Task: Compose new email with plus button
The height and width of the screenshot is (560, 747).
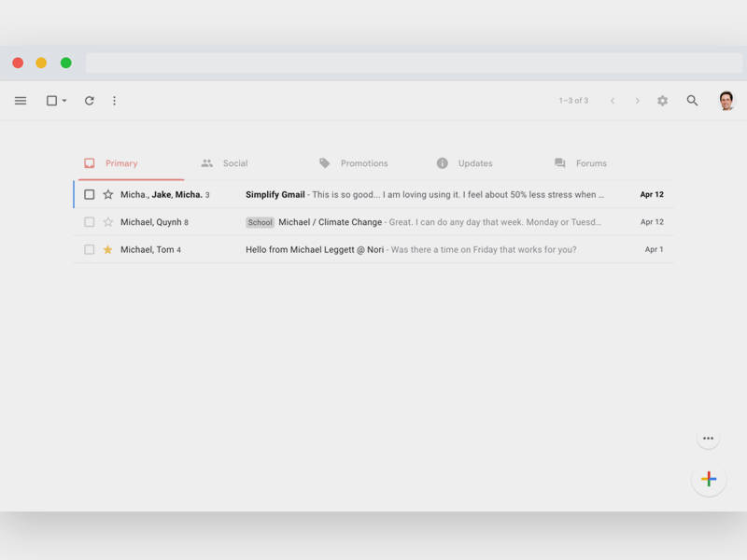Action: 709,479
